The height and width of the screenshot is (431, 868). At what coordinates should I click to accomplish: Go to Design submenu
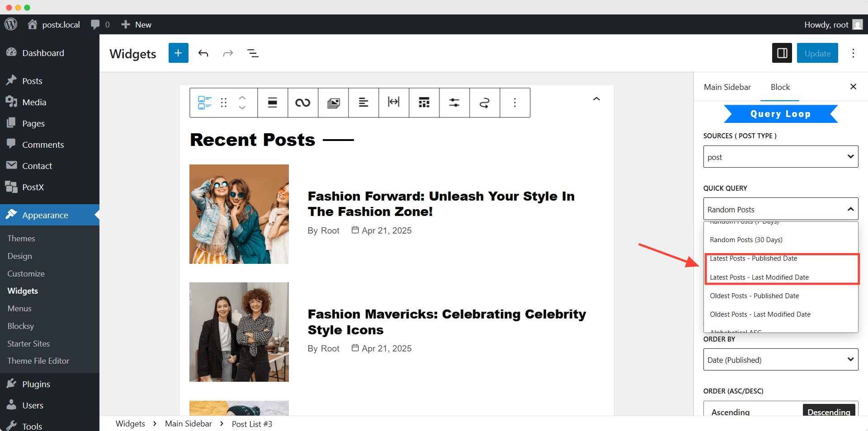tap(20, 256)
